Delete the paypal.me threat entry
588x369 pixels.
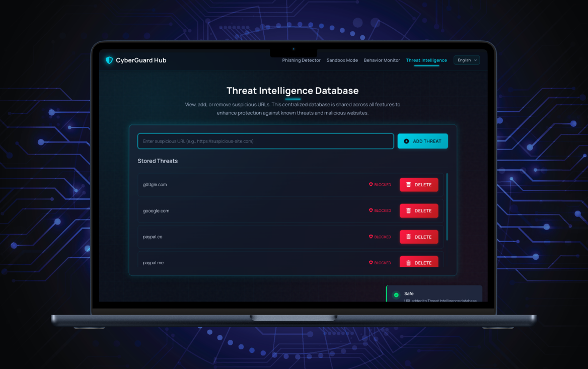tap(419, 262)
